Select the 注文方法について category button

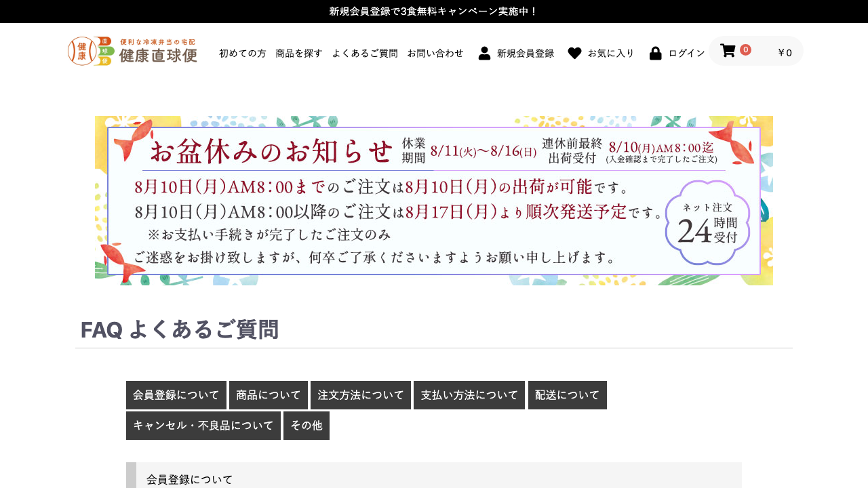tap(361, 395)
